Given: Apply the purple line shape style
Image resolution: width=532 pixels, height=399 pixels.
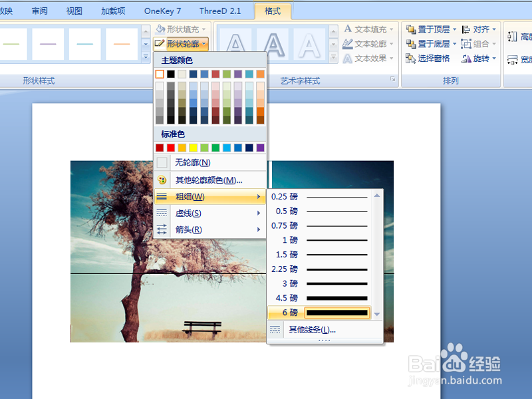Looking at the screenshot, I should coord(48,44).
